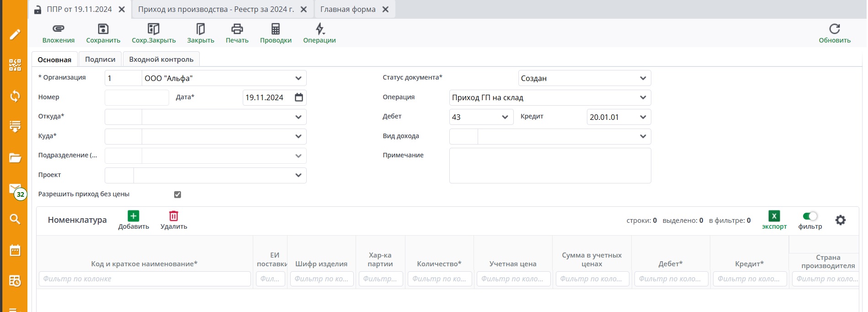Expand the Статус документа dropdown

pyautogui.click(x=643, y=78)
